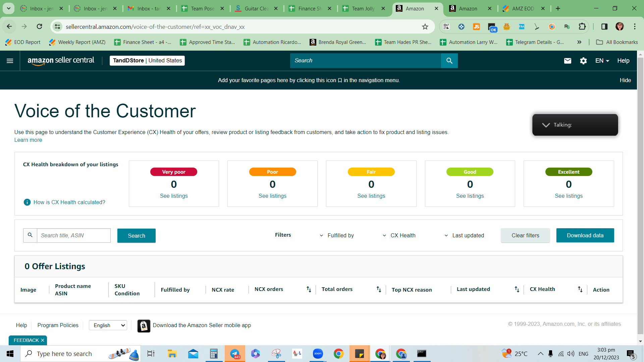Screen dimensions: 644x362
Task: Bookmark this page with the star icon
Action: (425, 27)
